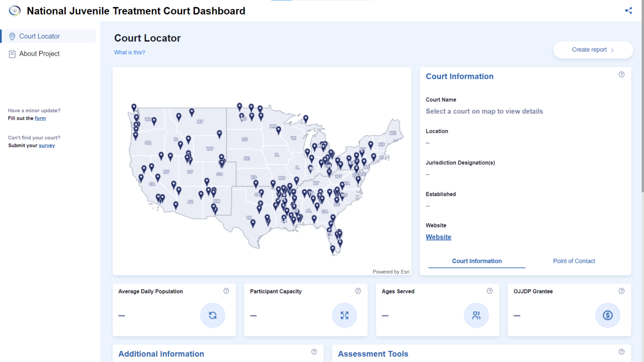Click Average Daily Population help icon
Viewport: 644px width, 362px height.
point(226,291)
